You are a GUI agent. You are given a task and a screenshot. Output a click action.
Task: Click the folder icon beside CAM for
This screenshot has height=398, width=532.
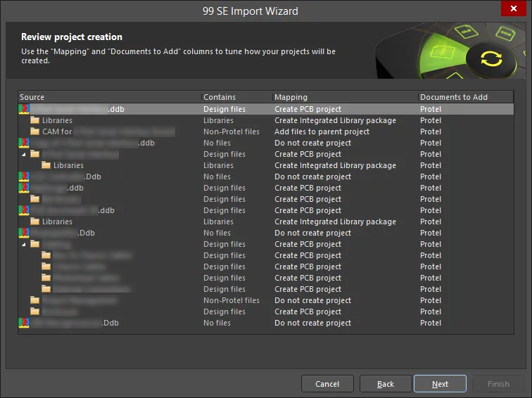[35, 131]
